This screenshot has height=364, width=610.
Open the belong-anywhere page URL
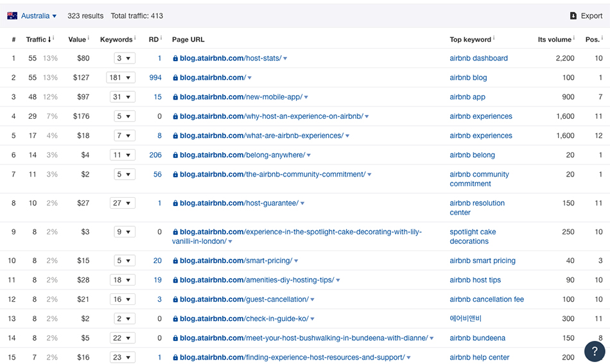tap(242, 155)
